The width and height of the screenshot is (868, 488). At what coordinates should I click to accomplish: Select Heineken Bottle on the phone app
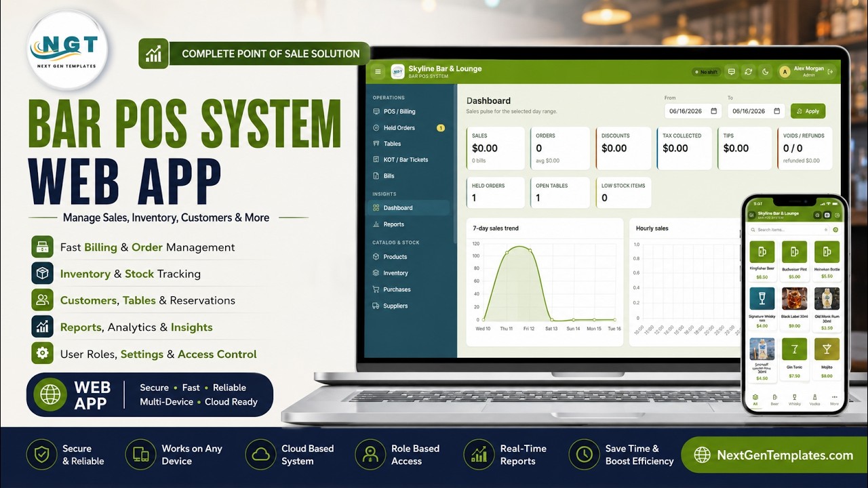tap(827, 260)
